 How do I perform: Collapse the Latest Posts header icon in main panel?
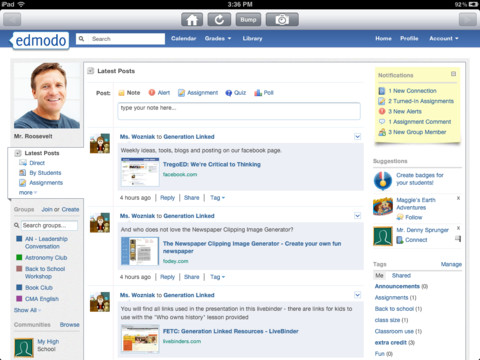coord(90,71)
